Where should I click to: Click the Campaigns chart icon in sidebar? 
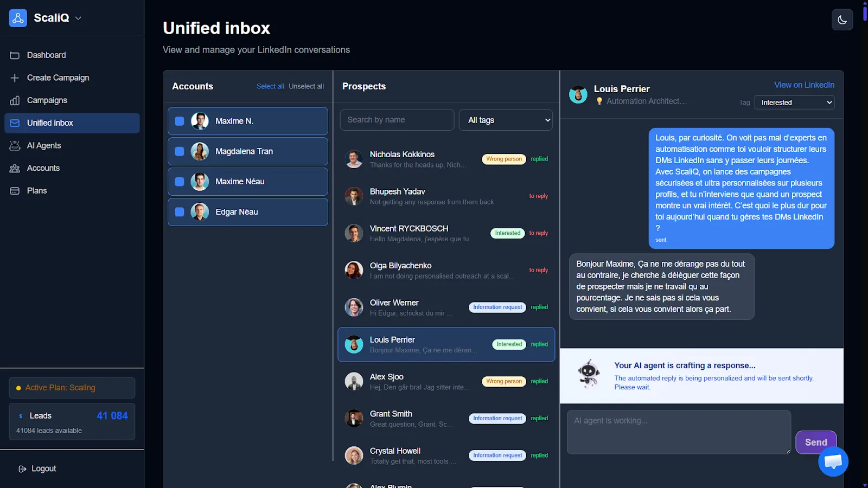(15, 100)
